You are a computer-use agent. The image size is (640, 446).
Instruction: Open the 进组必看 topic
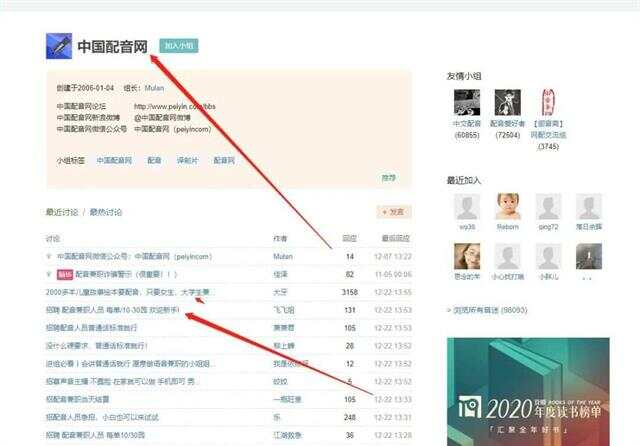[130, 364]
